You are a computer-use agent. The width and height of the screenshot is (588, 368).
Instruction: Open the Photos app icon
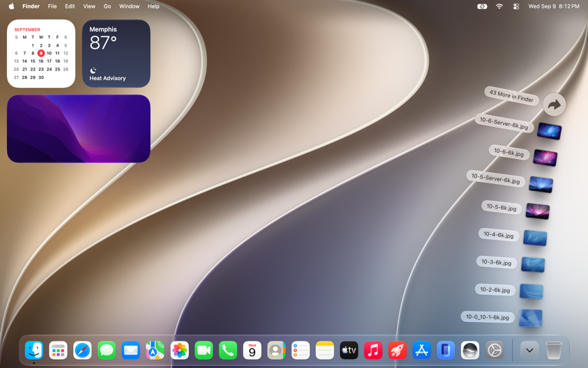[x=179, y=351]
